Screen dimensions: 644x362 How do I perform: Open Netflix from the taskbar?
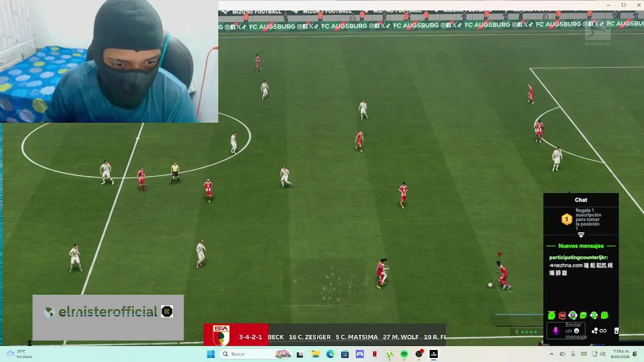click(x=374, y=354)
